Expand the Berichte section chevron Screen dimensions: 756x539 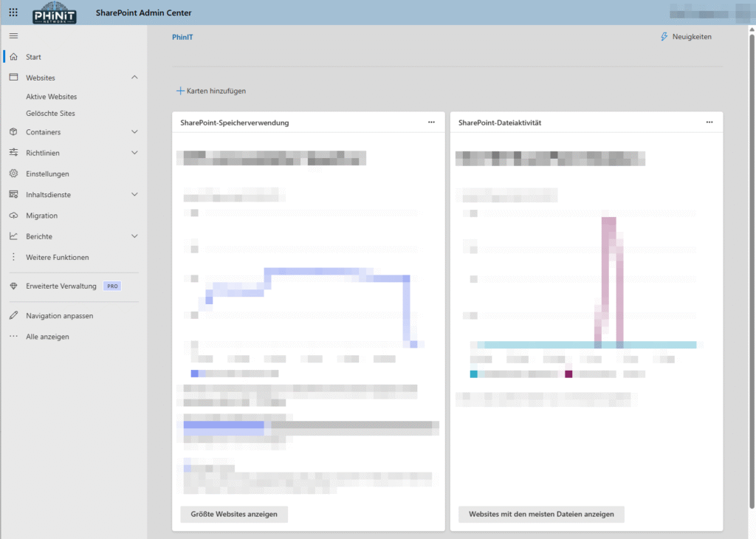[x=134, y=236]
